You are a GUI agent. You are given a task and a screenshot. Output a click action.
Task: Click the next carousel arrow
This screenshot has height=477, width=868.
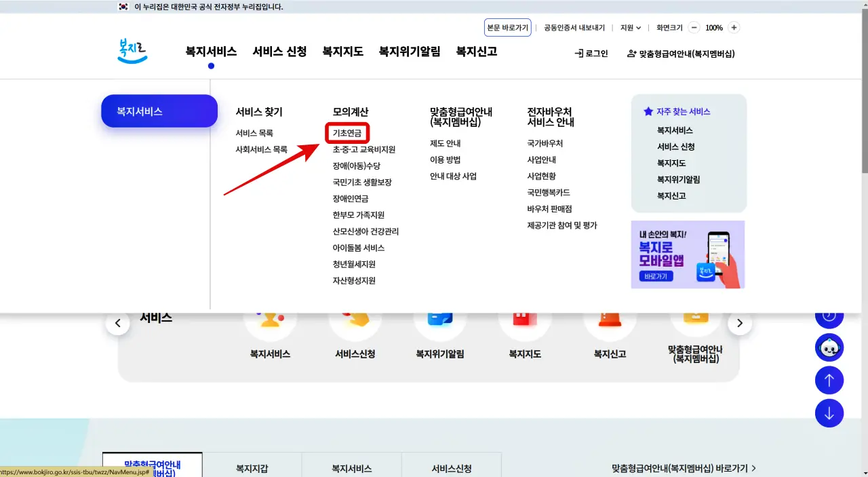click(x=739, y=324)
